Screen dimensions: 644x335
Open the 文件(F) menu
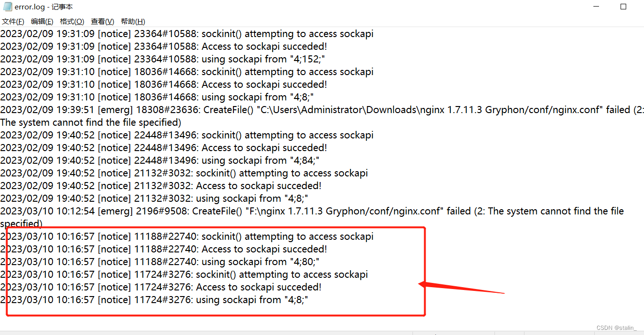pyautogui.click(x=13, y=22)
